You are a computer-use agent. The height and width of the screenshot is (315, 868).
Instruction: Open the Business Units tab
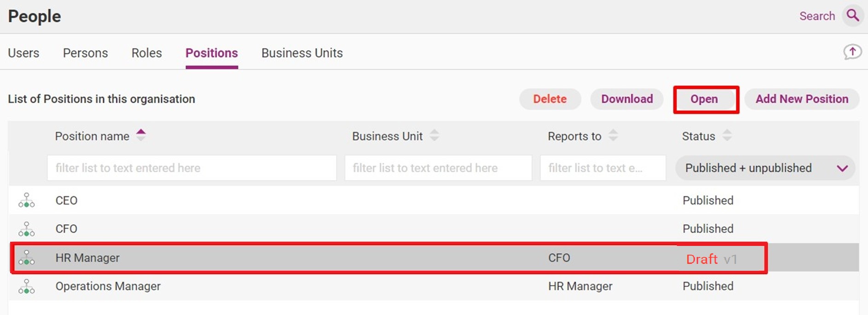tap(302, 53)
